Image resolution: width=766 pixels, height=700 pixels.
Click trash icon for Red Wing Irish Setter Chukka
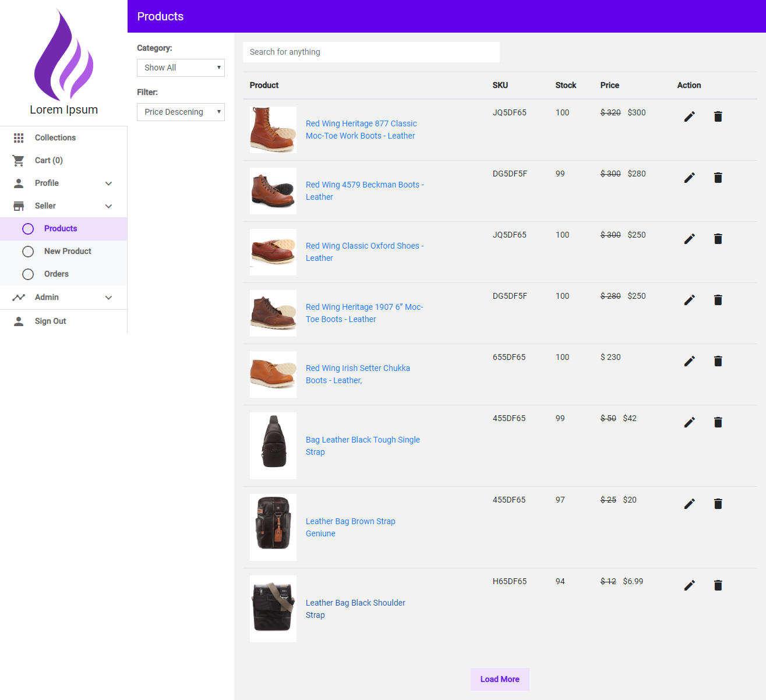tap(718, 361)
